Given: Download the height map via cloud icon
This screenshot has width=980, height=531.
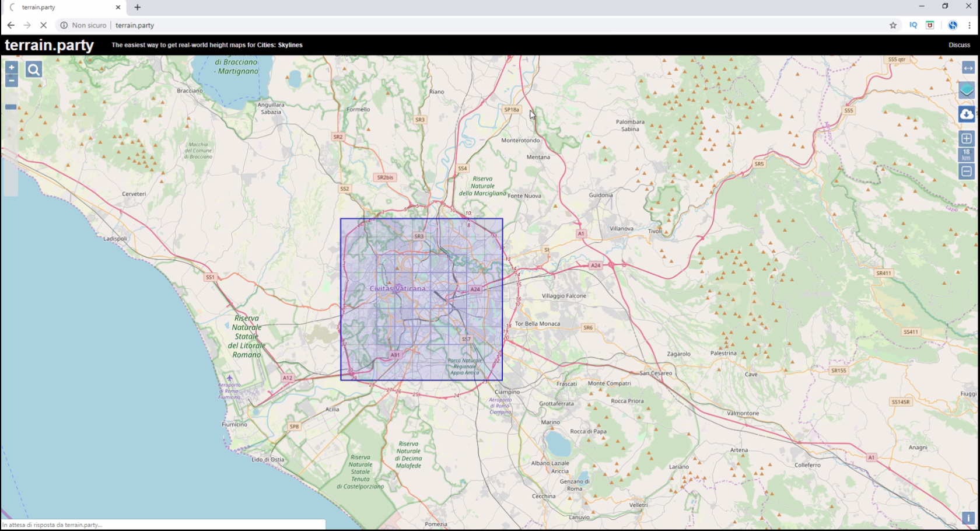Looking at the screenshot, I should 967,114.
